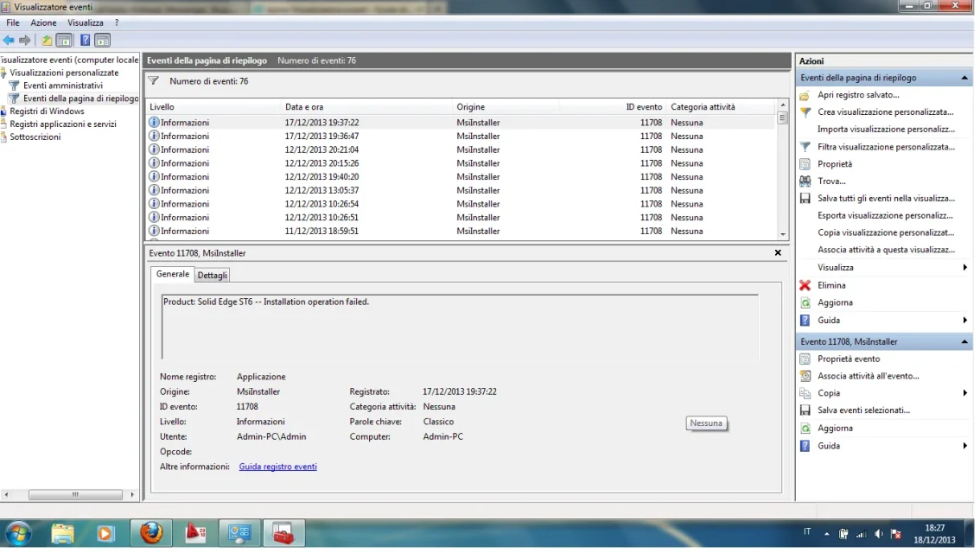This screenshot has width=980, height=553.
Task: Click the blue Help toolbar icon
Action: (x=85, y=41)
